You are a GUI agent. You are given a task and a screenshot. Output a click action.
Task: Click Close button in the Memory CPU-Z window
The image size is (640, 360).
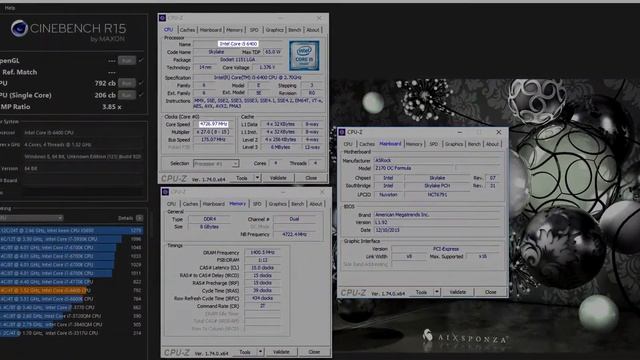click(314, 352)
